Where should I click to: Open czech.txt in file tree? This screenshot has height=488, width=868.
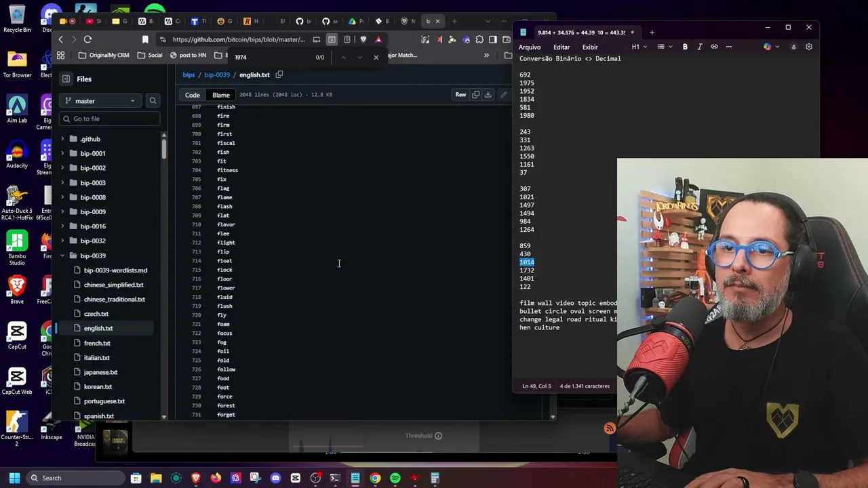click(96, 314)
